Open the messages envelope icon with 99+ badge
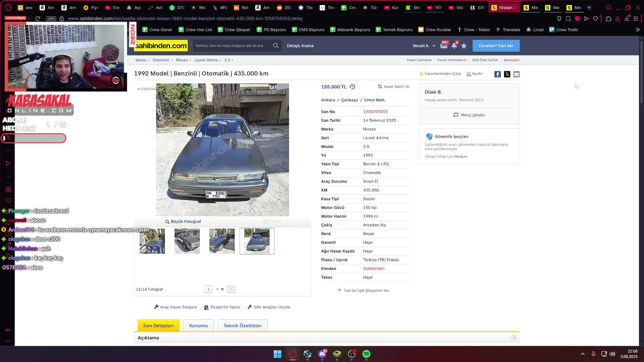644x362 pixels. [444, 45]
